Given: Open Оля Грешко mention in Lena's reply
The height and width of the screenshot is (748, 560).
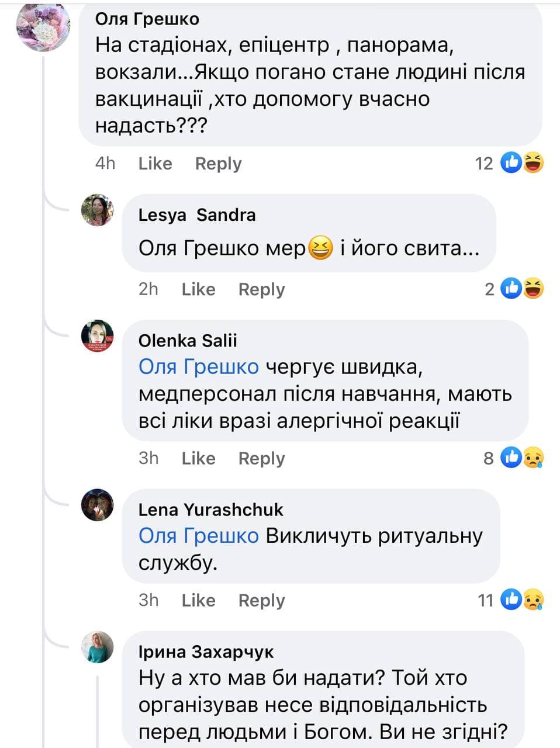Looking at the screenshot, I should point(199,536).
